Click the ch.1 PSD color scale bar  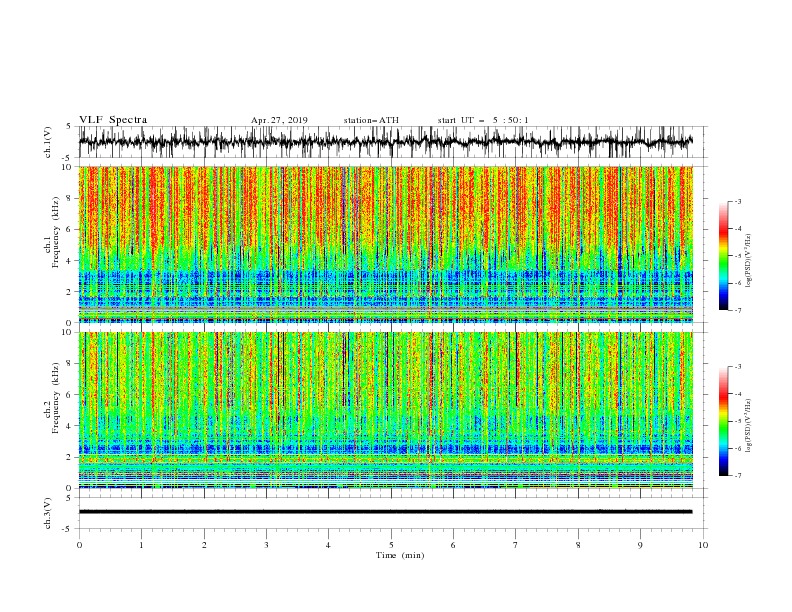(x=723, y=256)
